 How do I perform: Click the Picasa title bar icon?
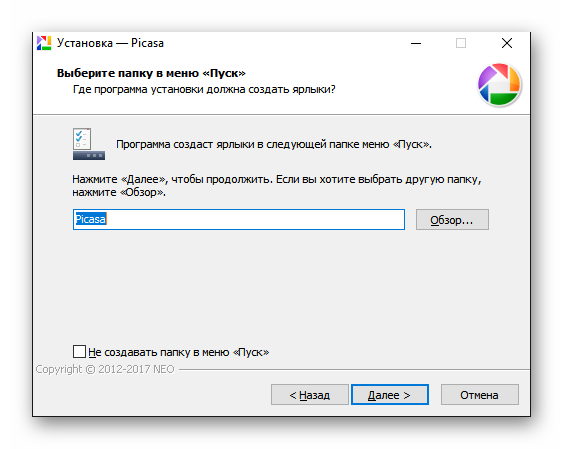(x=44, y=43)
